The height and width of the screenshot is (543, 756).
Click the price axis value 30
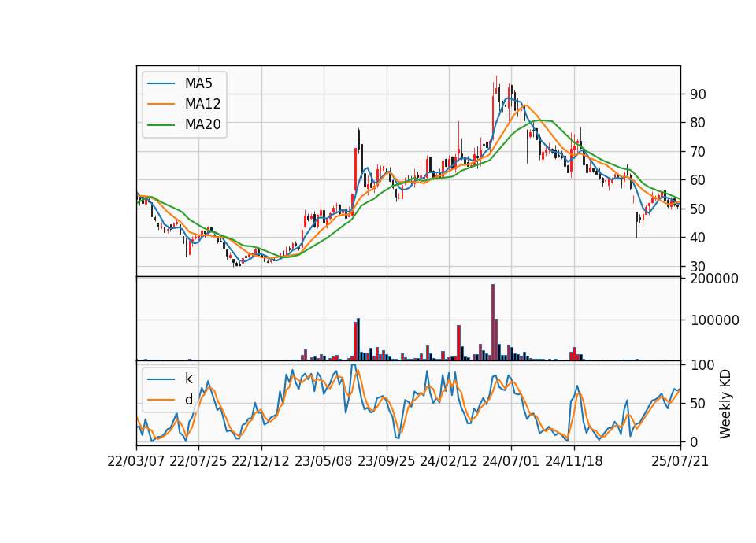tap(699, 267)
